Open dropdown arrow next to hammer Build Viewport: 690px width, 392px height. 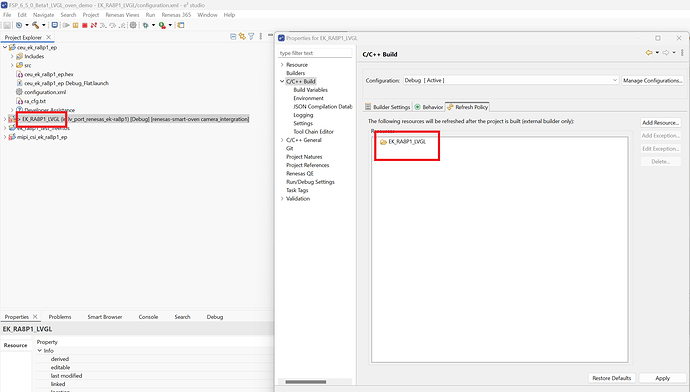[44, 25]
